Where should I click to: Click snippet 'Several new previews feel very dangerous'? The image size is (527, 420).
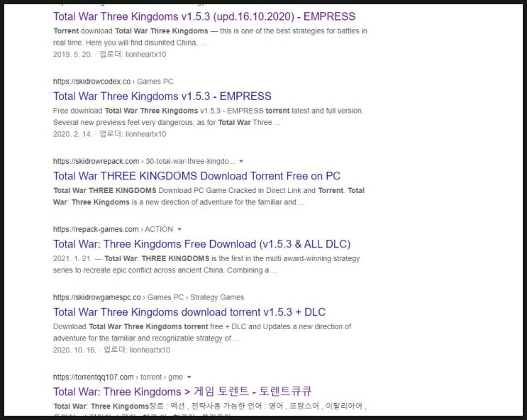(122, 123)
